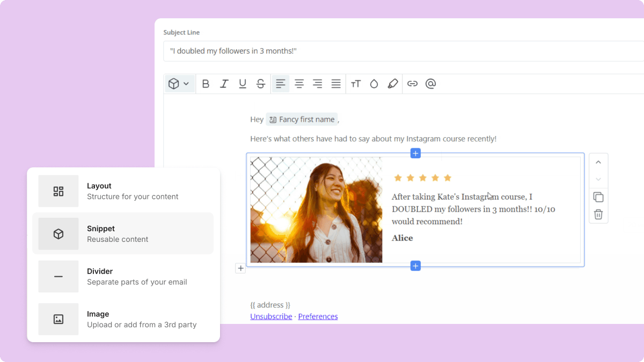Screen dimensions: 644x362
Task: Move the testimonial block up
Action: [598, 162]
